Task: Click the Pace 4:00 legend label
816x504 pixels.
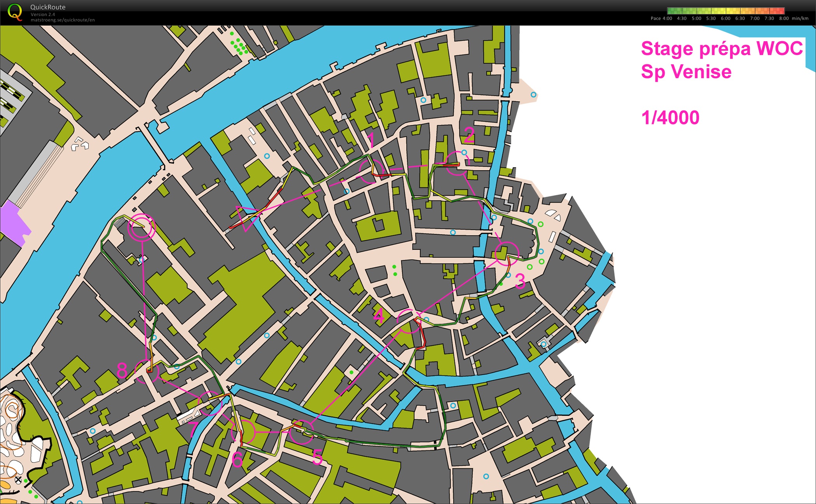Action: tap(661, 18)
